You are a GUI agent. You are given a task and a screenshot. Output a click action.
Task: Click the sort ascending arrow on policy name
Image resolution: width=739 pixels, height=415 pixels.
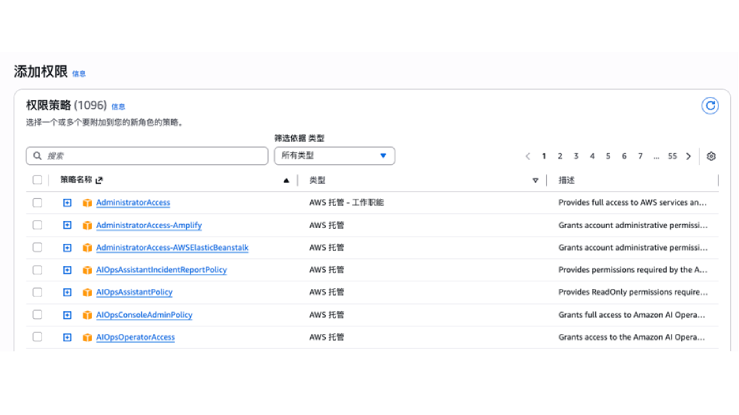click(286, 181)
